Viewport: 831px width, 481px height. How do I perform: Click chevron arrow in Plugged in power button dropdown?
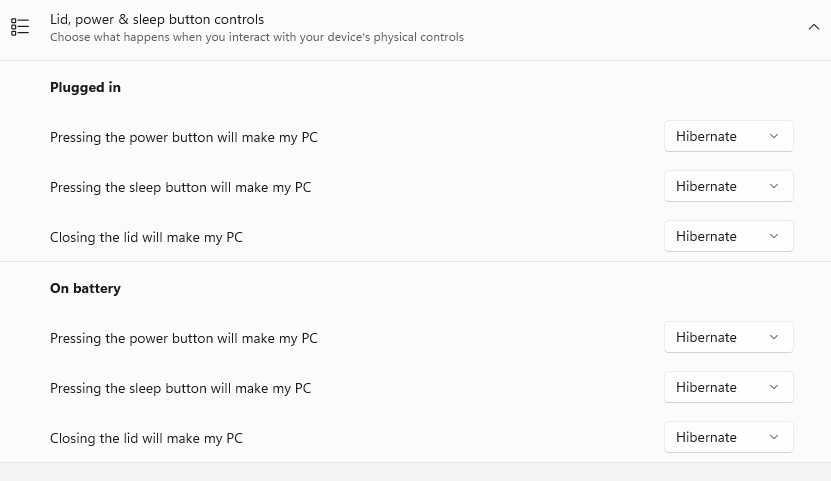(774, 136)
